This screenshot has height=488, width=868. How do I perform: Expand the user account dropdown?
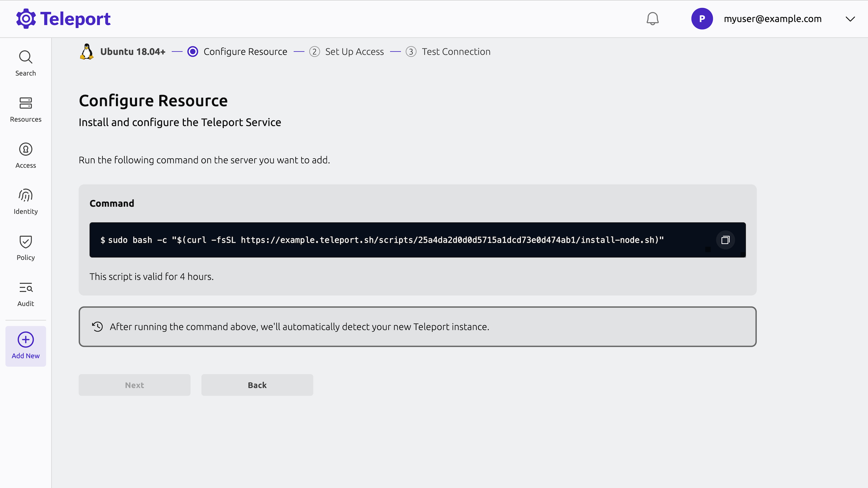851,19
